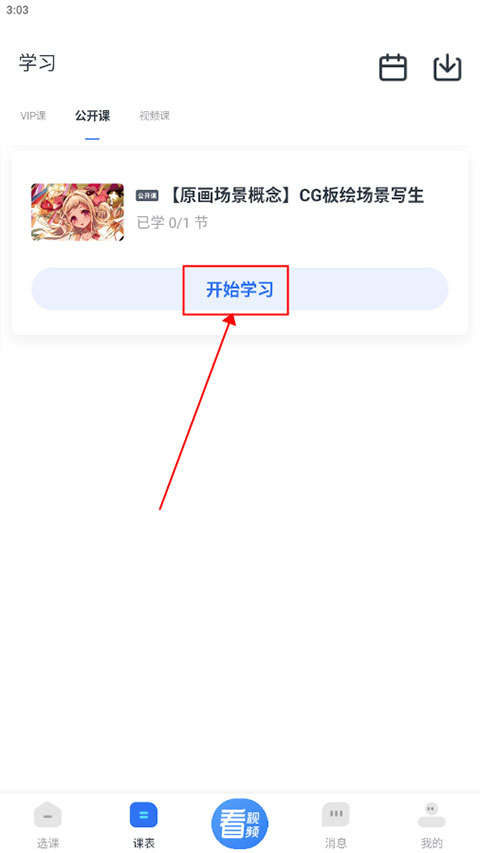Click the 学习 page heading
The height and width of the screenshot is (853, 480).
[x=38, y=63]
